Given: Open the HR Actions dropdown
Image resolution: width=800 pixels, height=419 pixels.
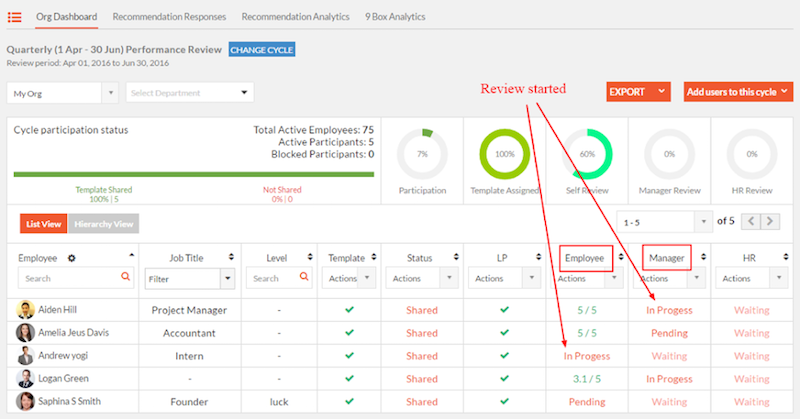Looking at the screenshot, I should tap(752, 278).
